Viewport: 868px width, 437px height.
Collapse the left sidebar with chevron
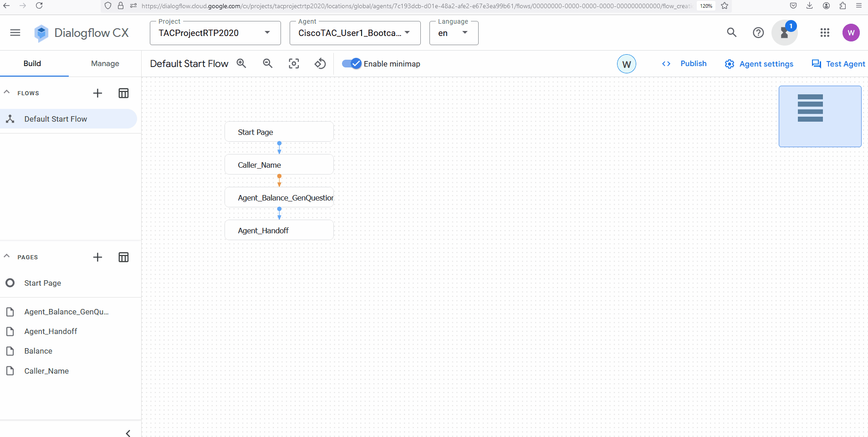click(x=128, y=433)
